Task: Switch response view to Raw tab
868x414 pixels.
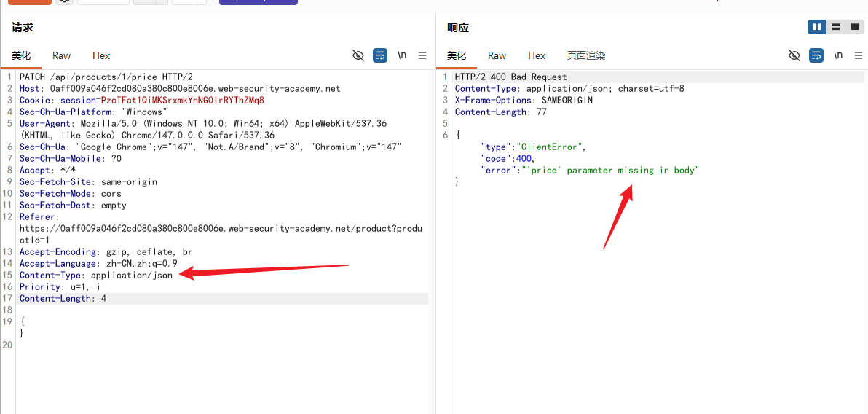Action: (x=497, y=55)
